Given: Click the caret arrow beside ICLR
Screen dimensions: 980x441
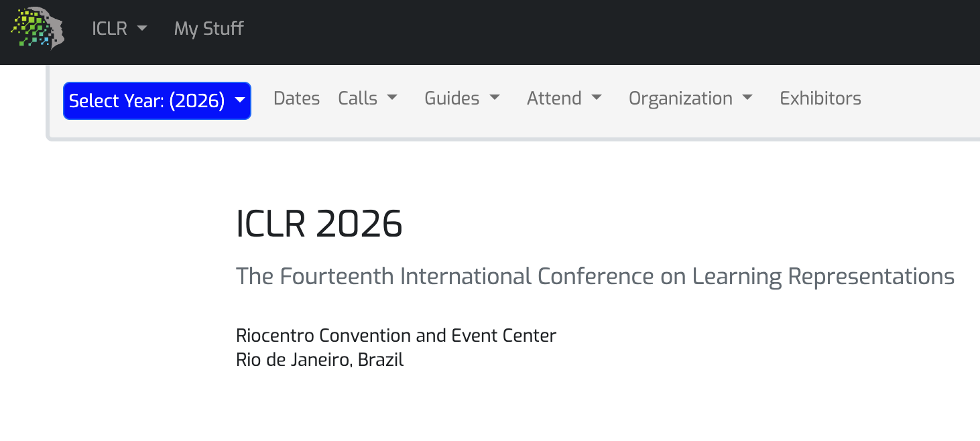Looking at the screenshot, I should [x=141, y=29].
